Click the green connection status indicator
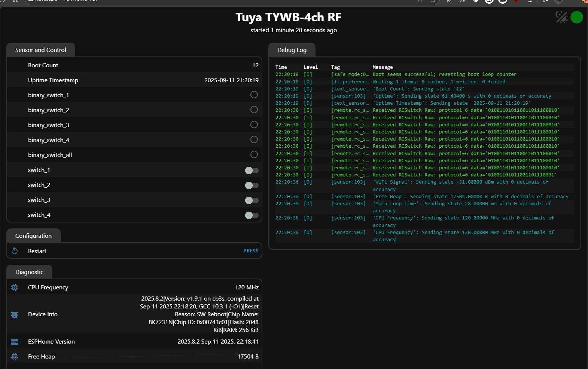The height and width of the screenshot is (369, 588). click(576, 17)
